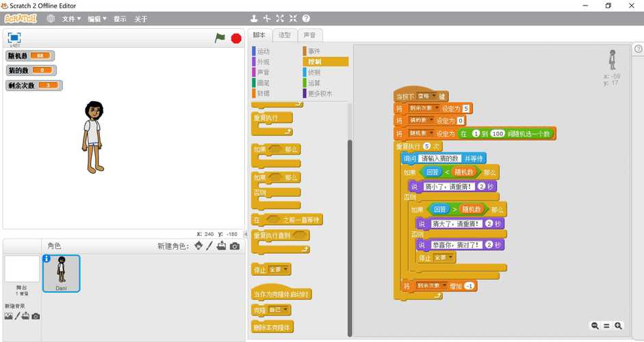Take new sprite photo with camera
The height and width of the screenshot is (342, 644).
[235, 246]
